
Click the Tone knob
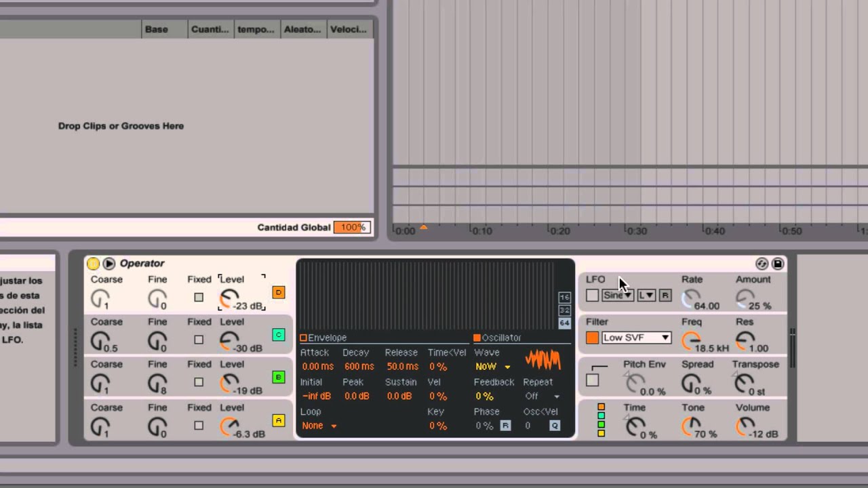coord(691,426)
